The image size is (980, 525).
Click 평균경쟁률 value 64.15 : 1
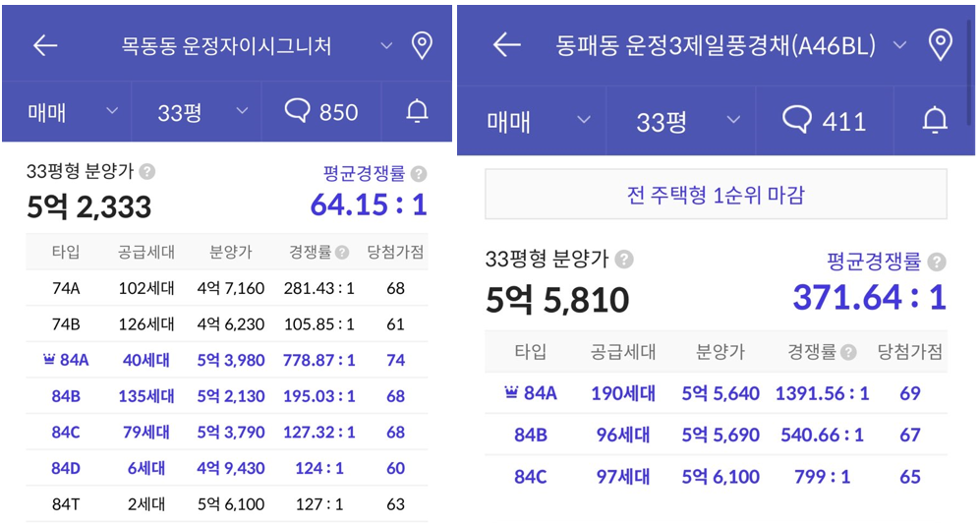[369, 204]
